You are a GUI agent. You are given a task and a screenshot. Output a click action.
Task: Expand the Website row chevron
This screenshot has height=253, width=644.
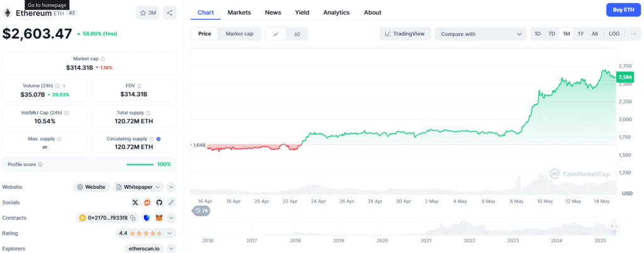coord(171,187)
